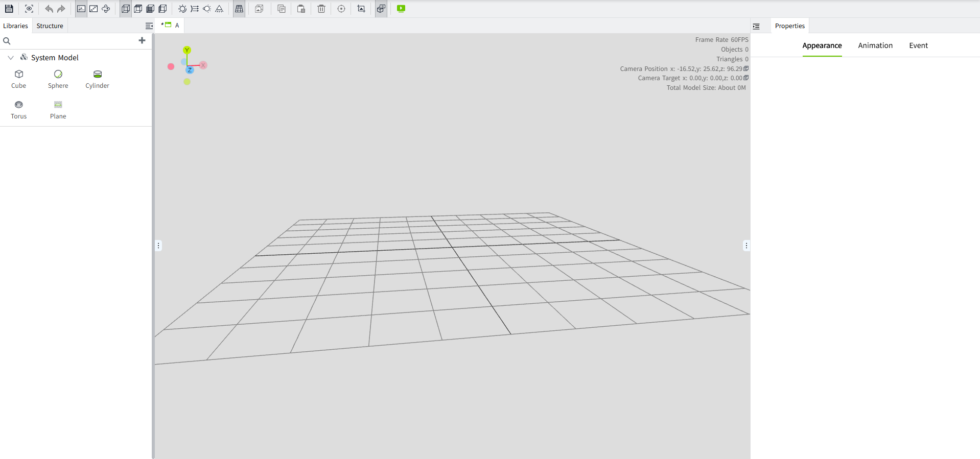Toggle the scene info panel button
Viewport: 980px width, 459px height.
(381, 9)
